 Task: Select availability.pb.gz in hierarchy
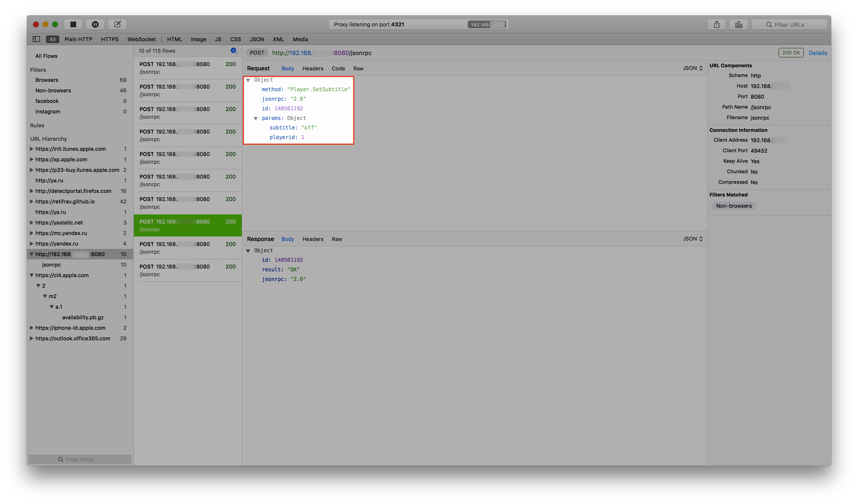pos(80,317)
